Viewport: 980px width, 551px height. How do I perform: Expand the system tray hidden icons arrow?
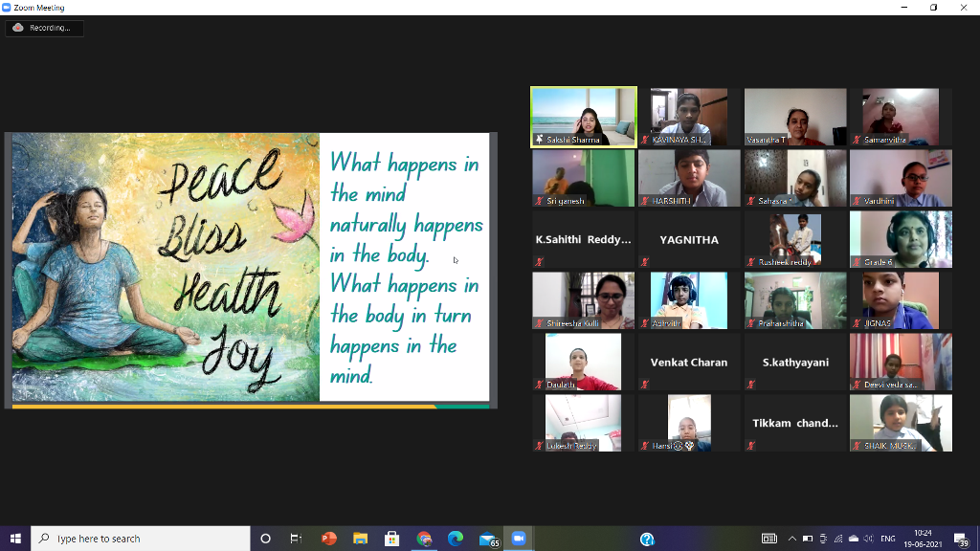pos(791,539)
